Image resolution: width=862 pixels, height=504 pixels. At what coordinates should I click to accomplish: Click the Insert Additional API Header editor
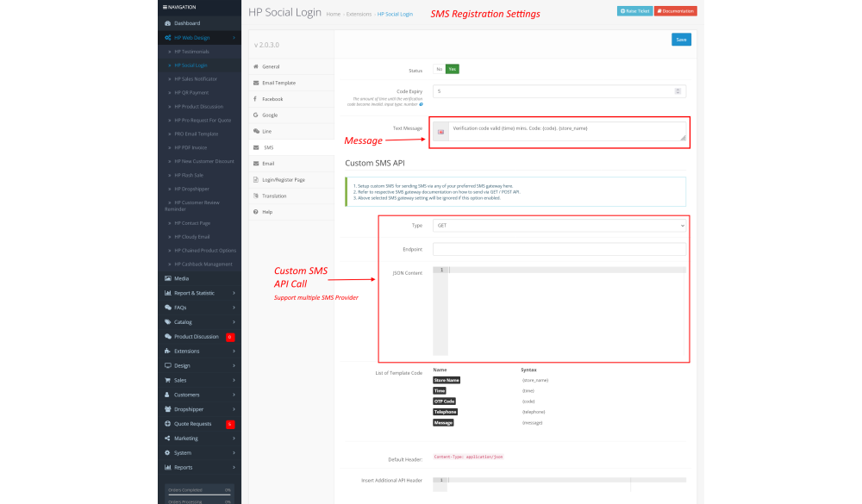[559, 483]
